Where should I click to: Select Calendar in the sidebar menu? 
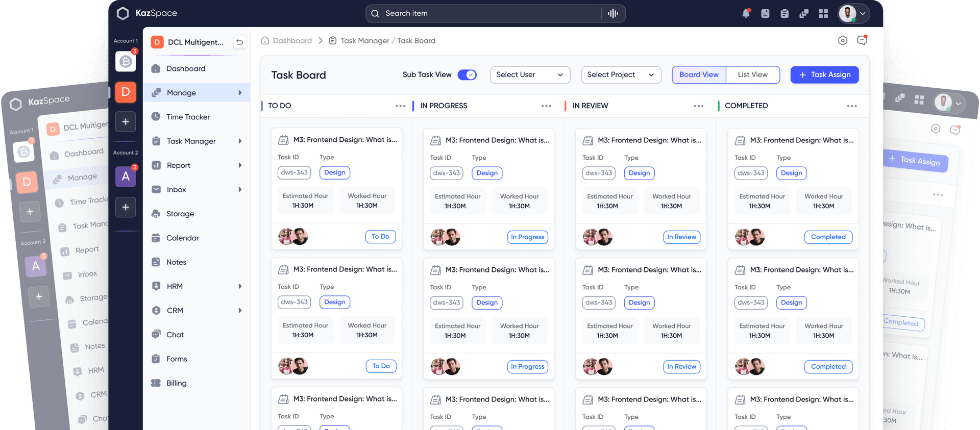183,238
